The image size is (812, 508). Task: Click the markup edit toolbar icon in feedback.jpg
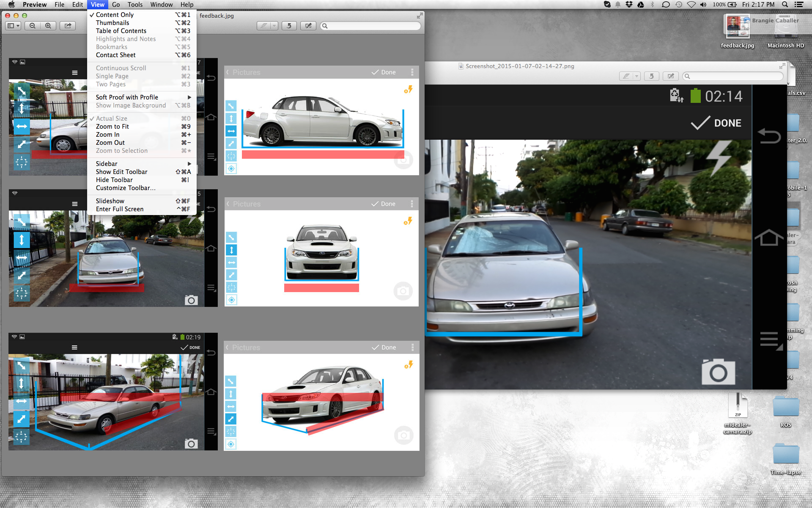[308, 26]
